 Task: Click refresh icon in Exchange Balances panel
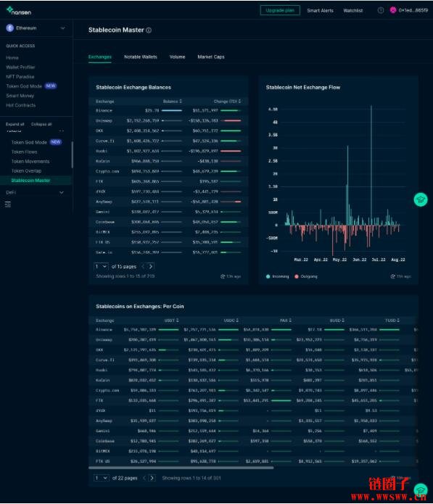[x=223, y=276]
